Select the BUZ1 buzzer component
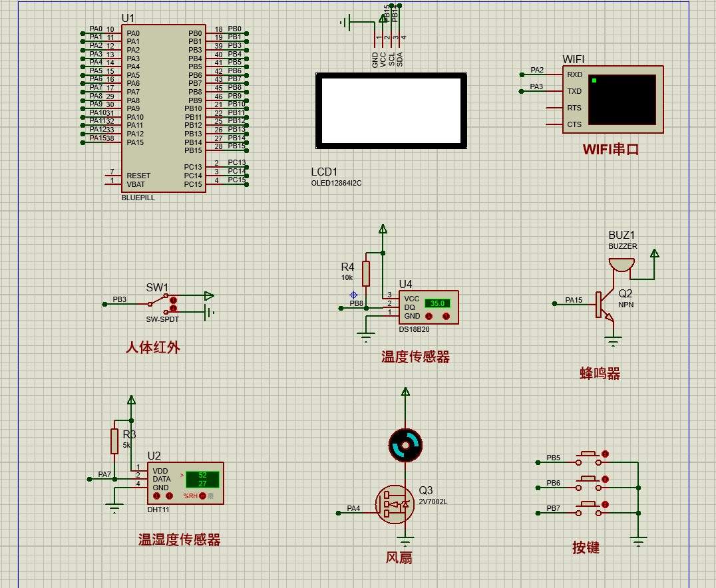Image resolution: width=716 pixels, height=588 pixels. click(x=622, y=265)
